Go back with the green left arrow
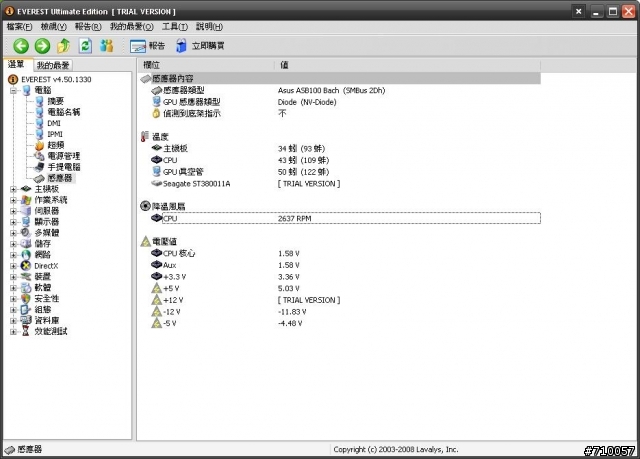The image size is (640, 459). [x=21, y=46]
